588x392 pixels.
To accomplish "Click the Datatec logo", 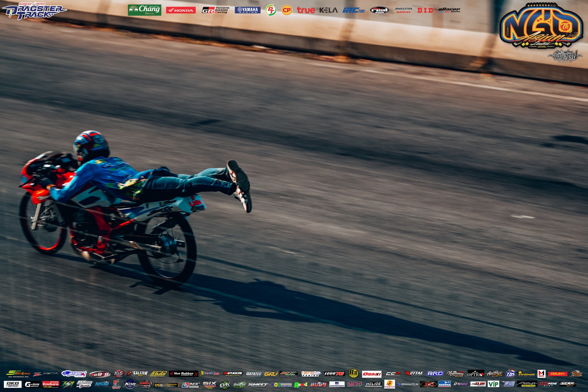I will (x=254, y=374).
